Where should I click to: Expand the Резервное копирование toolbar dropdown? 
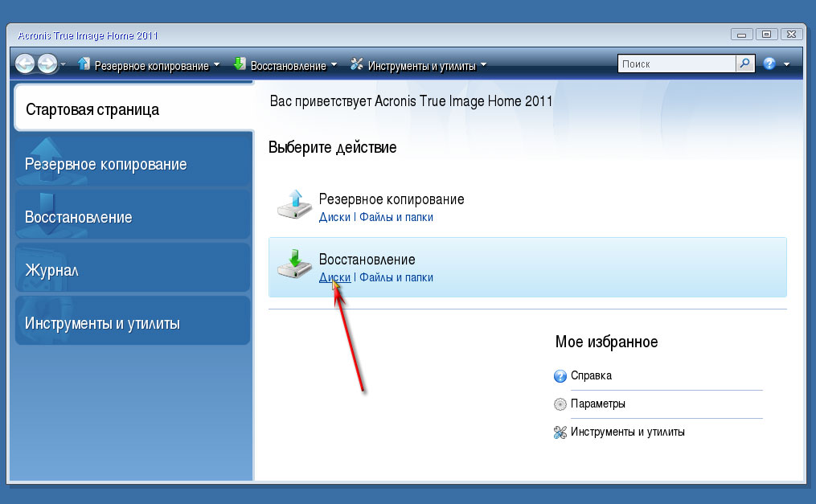216,65
